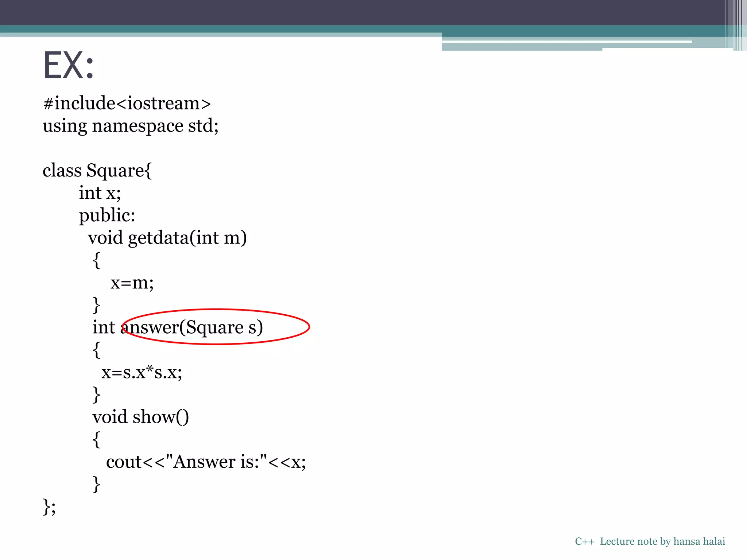Select the using namespace std; line
The image size is (747, 560).
[131, 126]
